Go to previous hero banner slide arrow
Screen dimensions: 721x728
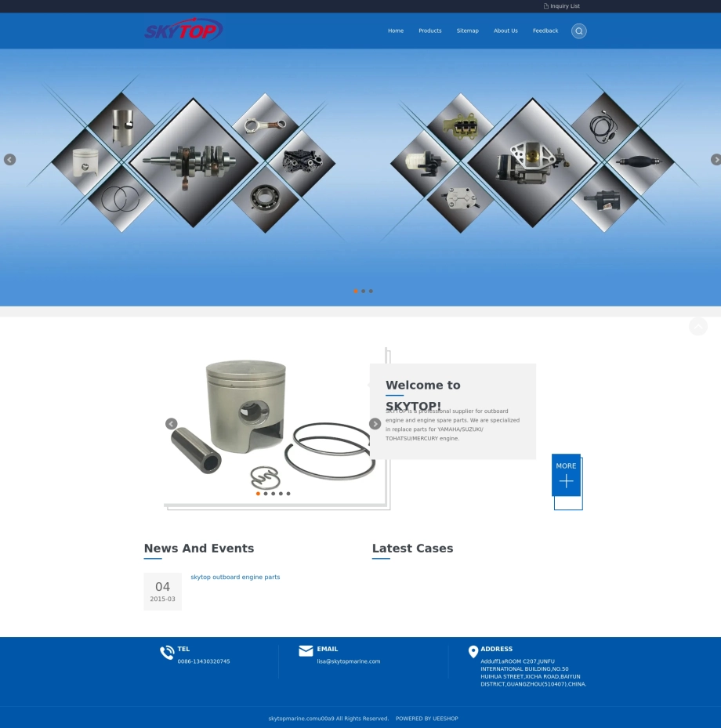click(x=9, y=160)
